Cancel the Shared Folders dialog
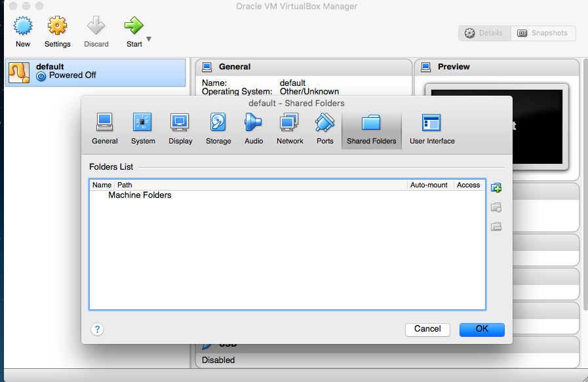 tap(427, 329)
